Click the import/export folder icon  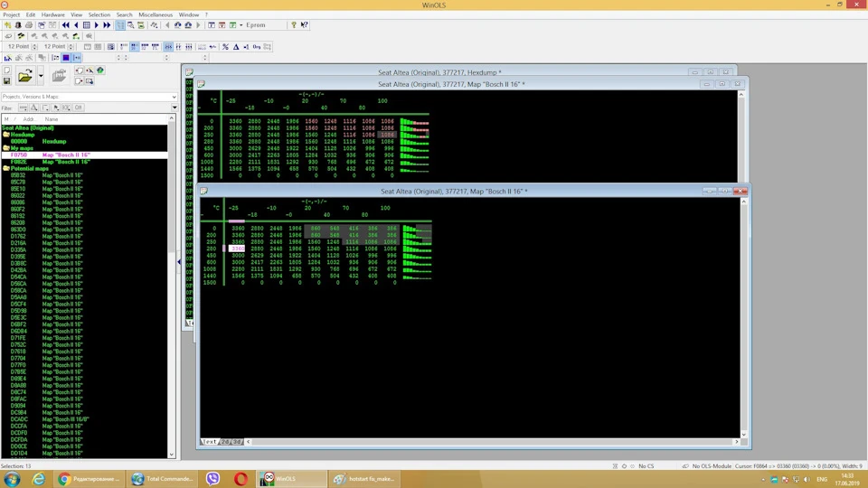coord(60,76)
